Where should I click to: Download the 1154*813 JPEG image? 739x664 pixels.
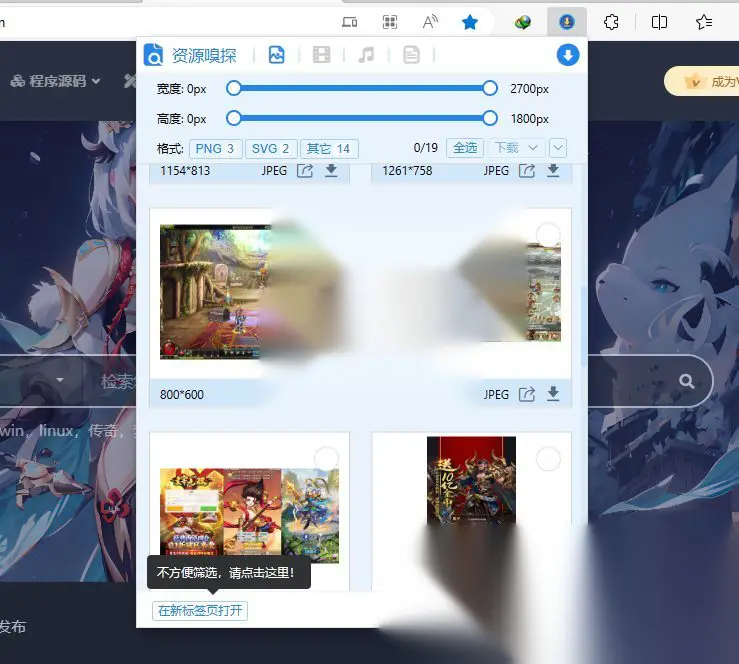click(331, 171)
